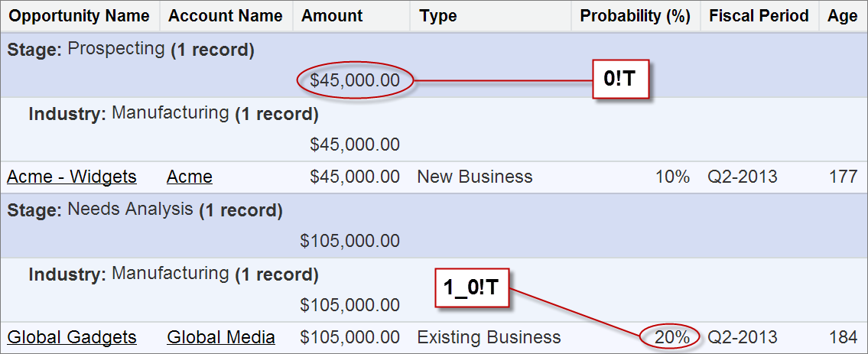Select the Stage: Prospecting group row
The image size is (868, 354).
(x=130, y=50)
